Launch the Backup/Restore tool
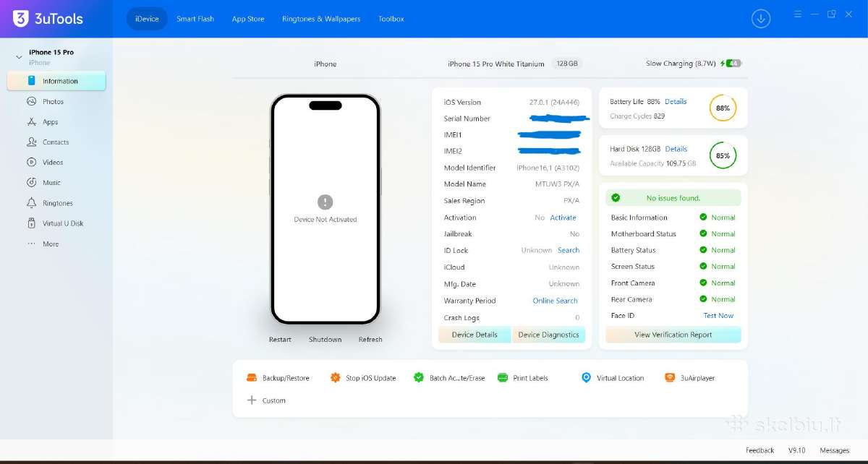The height and width of the screenshot is (464, 868). click(x=278, y=378)
